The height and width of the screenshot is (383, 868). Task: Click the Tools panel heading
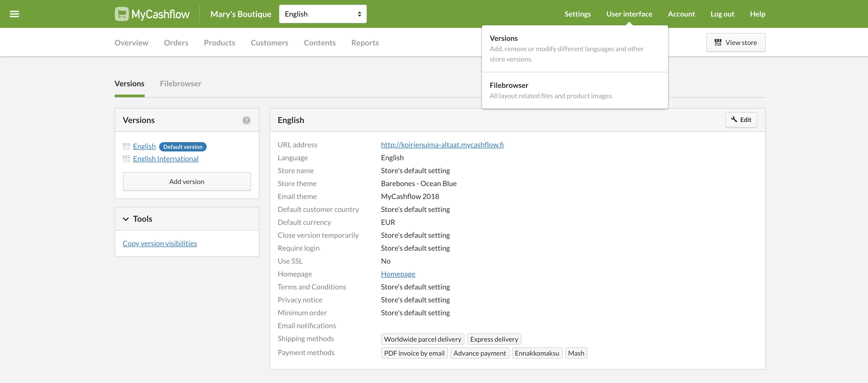click(143, 219)
